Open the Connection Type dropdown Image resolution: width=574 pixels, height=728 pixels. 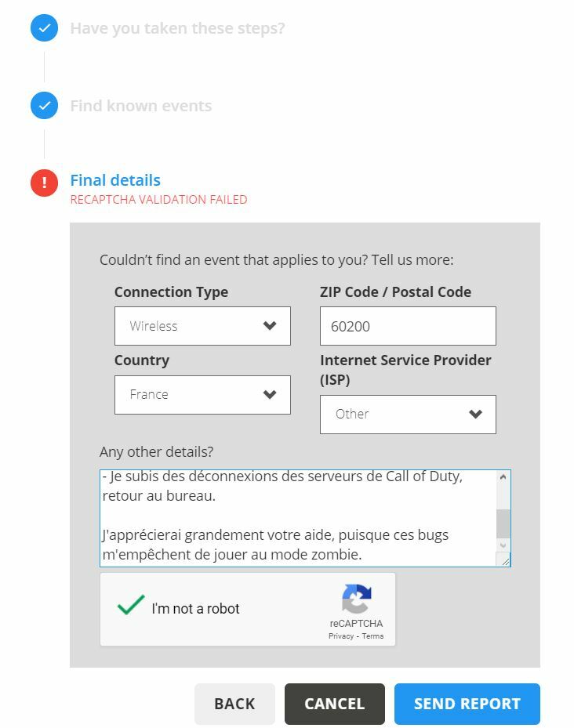click(202, 326)
